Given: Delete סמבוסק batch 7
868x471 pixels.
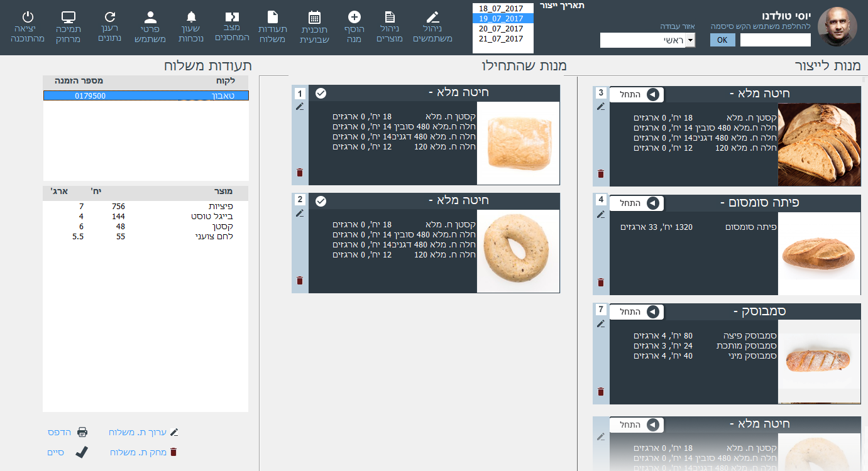Looking at the screenshot, I should 601,391.
